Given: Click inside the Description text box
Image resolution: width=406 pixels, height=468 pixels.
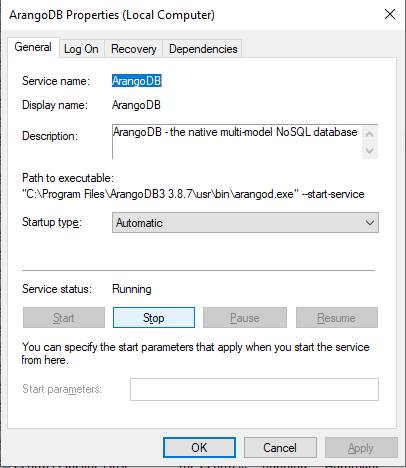Looking at the screenshot, I should (x=237, y=142).
